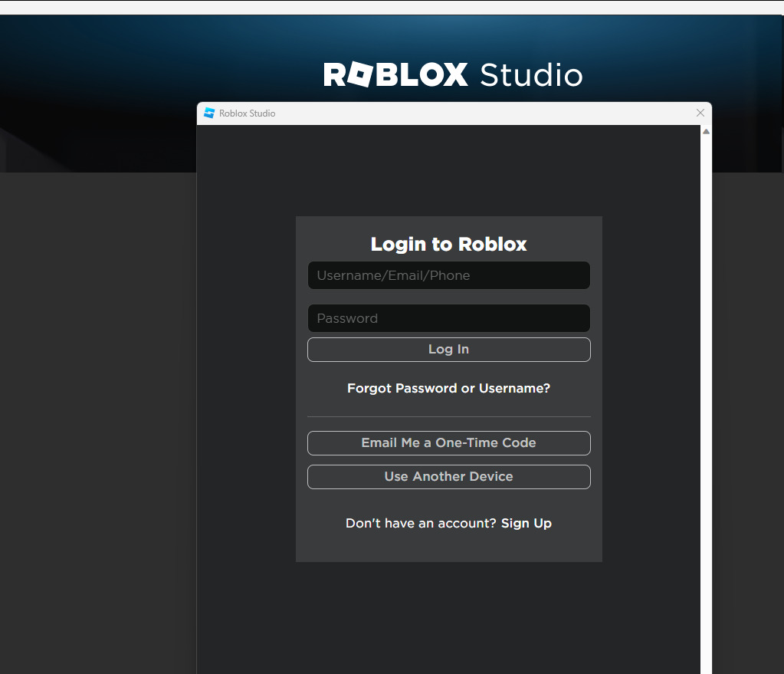Click the vertical scrollbar track
784x674 pixels.
point(705,383)
